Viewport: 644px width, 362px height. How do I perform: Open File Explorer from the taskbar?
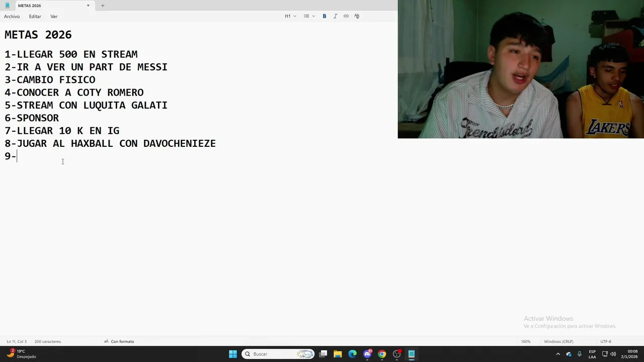tap(338, 354)
